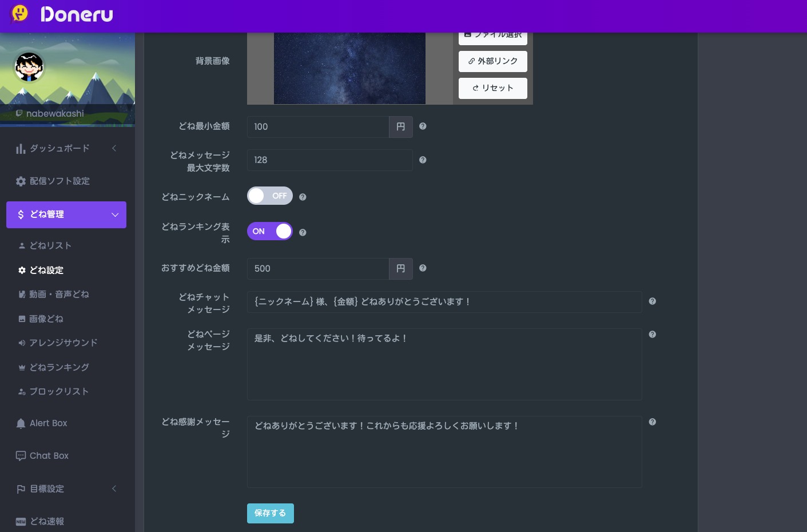Click the dollar icon in どね管理
Screen dimensions: 807x532
coord(21,215)
